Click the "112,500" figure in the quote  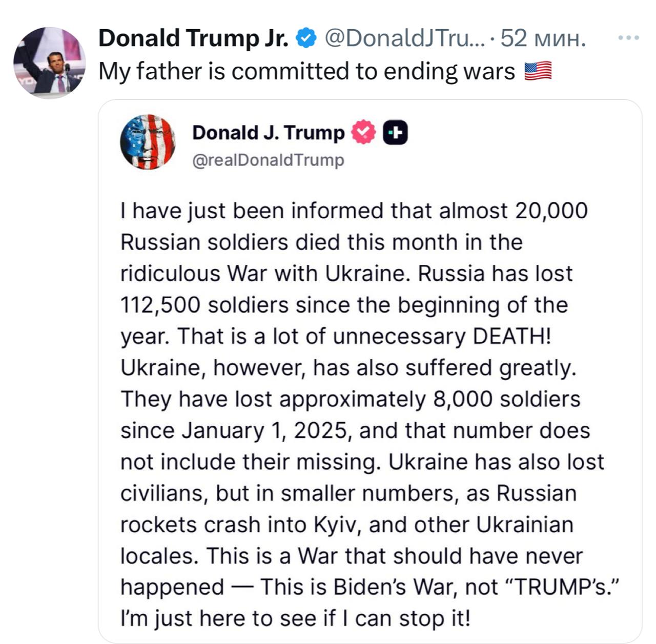160,305
